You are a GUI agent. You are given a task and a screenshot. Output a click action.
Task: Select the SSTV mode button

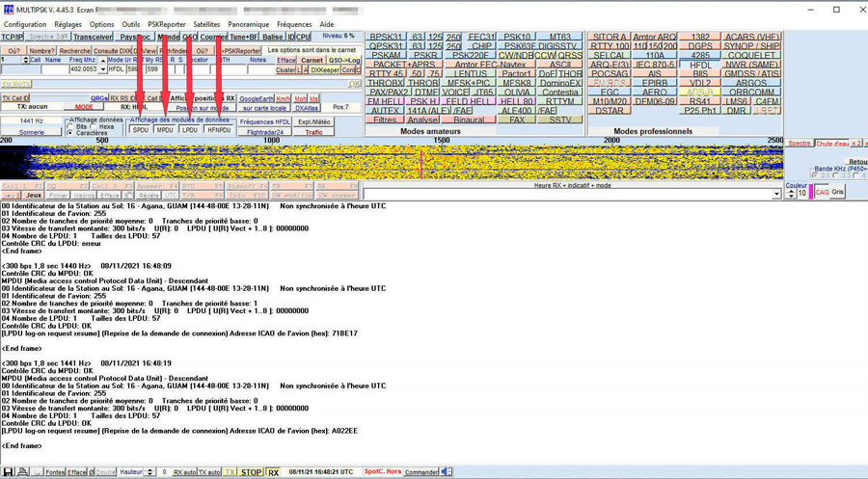pos(559,120)
